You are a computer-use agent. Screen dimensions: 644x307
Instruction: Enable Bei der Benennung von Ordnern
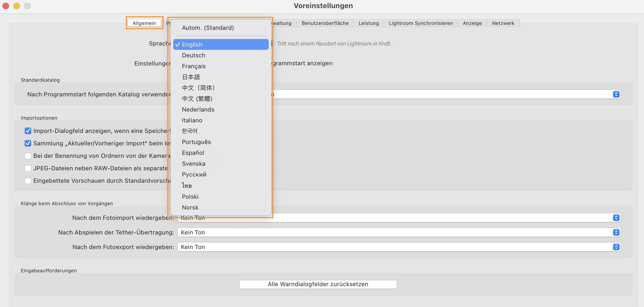28,156
